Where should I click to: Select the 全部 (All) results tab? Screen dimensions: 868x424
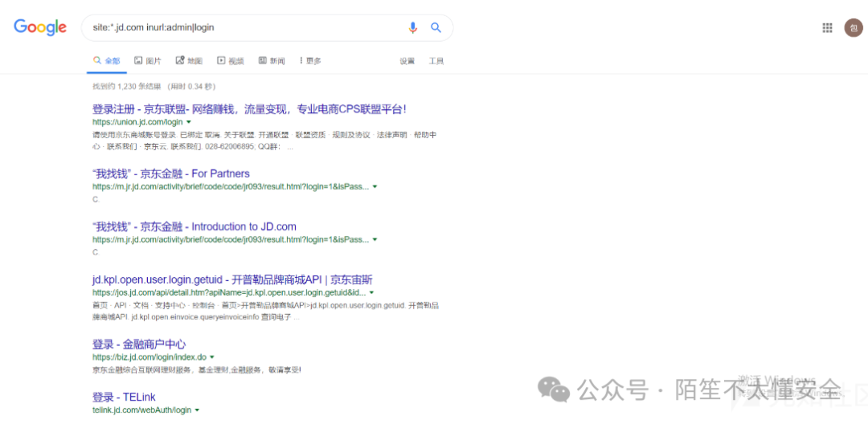pos(106,61)
